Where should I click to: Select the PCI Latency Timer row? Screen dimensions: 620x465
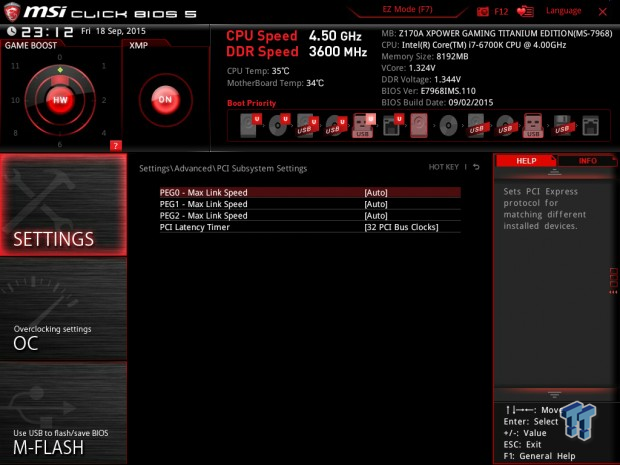pos(310,227)
